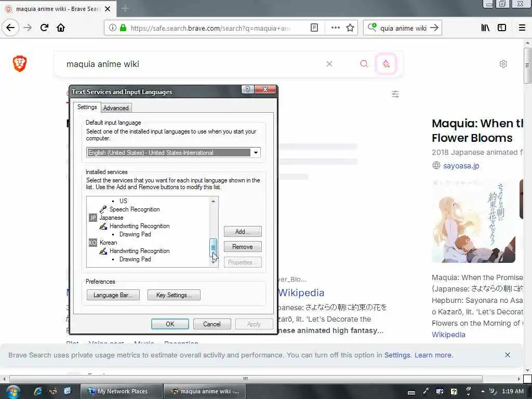
Task: Click the AI sparkle answer button
Action: 386,64
